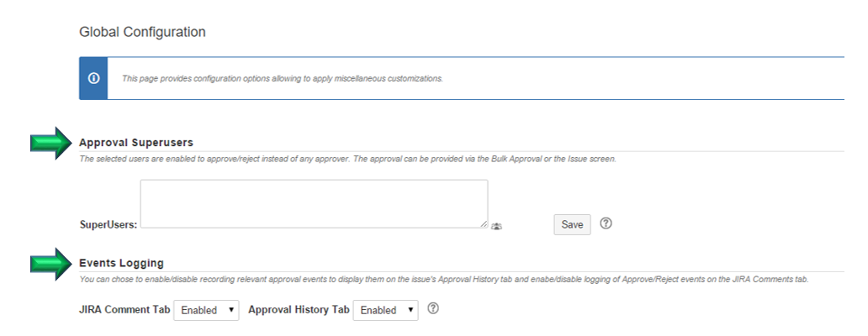Click the Approval Superusers description text
Viewport: 868px width, 336px height.
347,159
